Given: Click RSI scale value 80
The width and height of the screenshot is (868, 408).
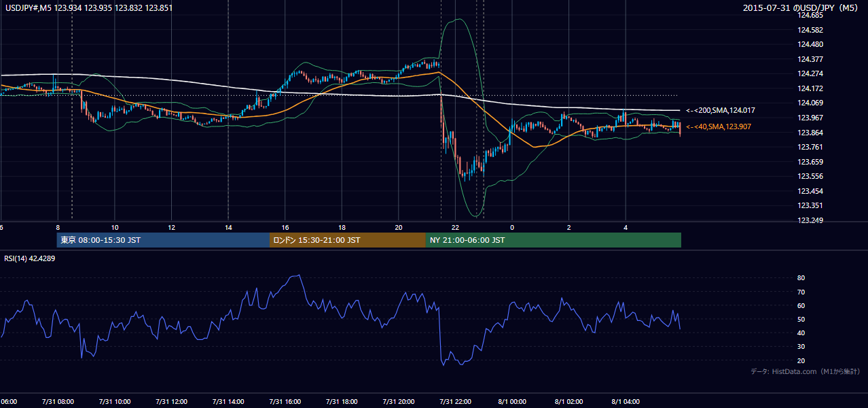Looking at the screenshot, I should (x=801, y=278).
